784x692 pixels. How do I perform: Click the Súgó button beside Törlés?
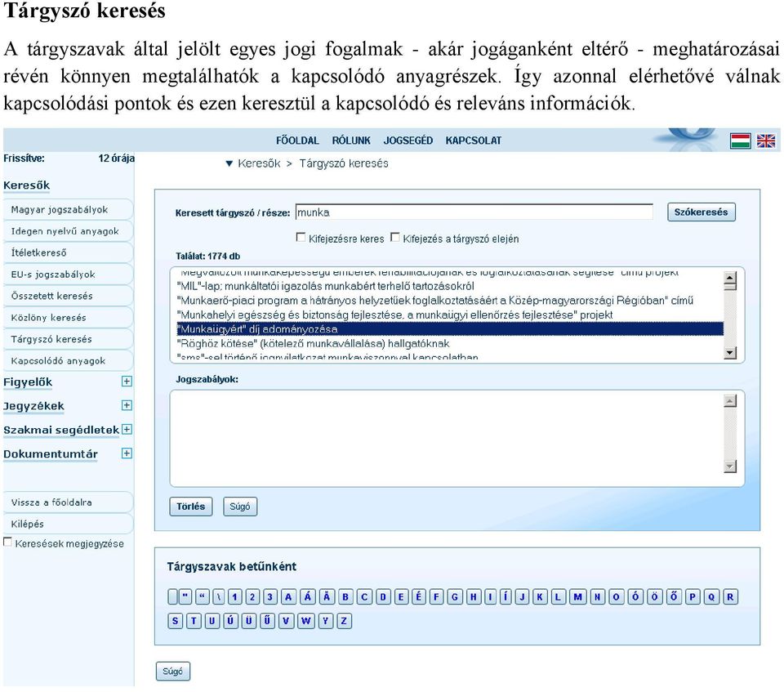point(240,507)
